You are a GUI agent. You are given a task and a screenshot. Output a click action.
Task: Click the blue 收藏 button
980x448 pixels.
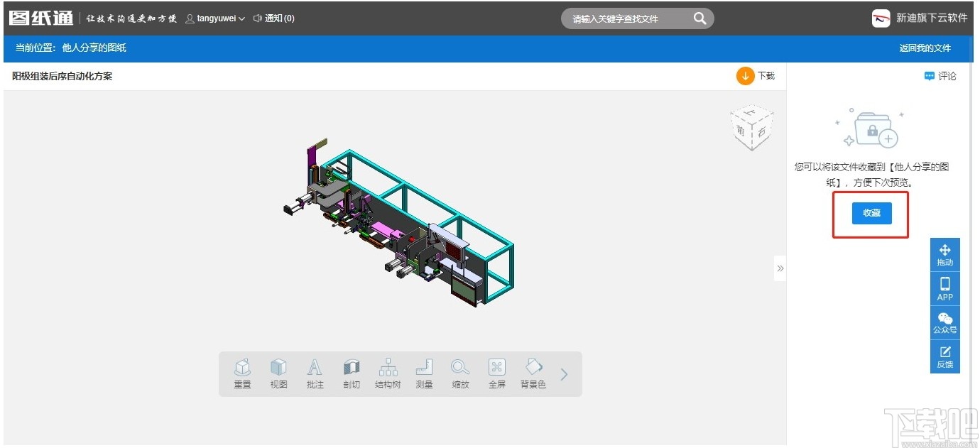pos(871,213)
